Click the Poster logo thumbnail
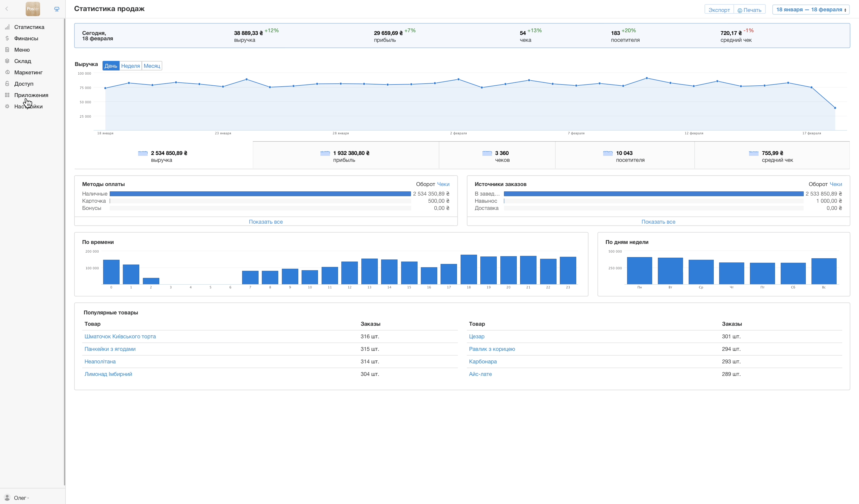The height and width of the screenshot is (504, 859). (33, 9)
